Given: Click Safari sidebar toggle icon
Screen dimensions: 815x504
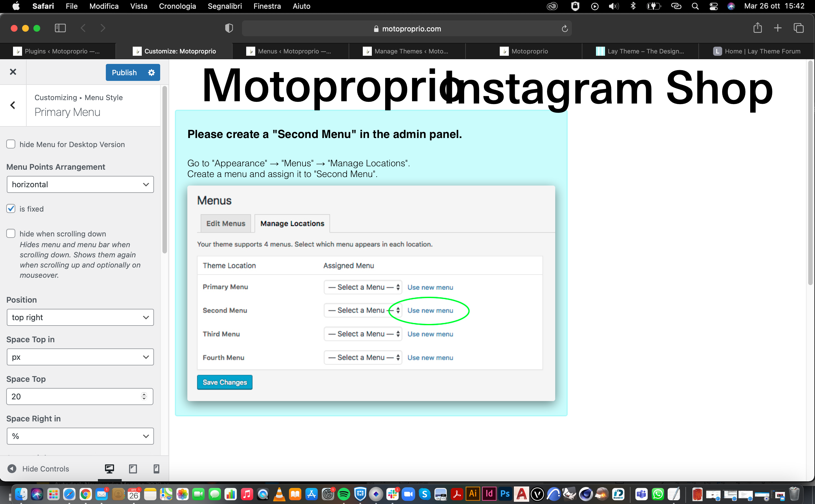Looking at the screenshot, I should pyautogui.click(x=60, y=28).
